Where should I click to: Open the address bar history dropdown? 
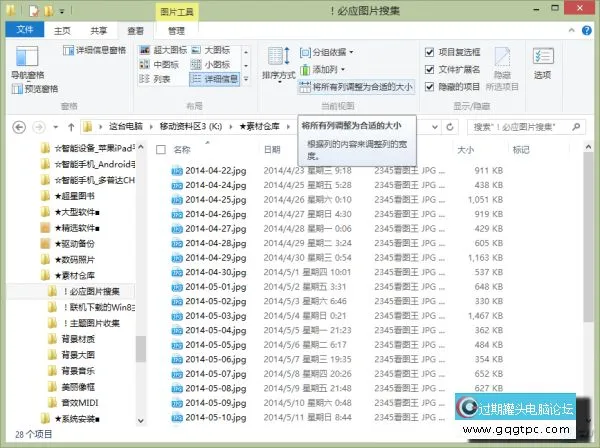coord(435,127)
